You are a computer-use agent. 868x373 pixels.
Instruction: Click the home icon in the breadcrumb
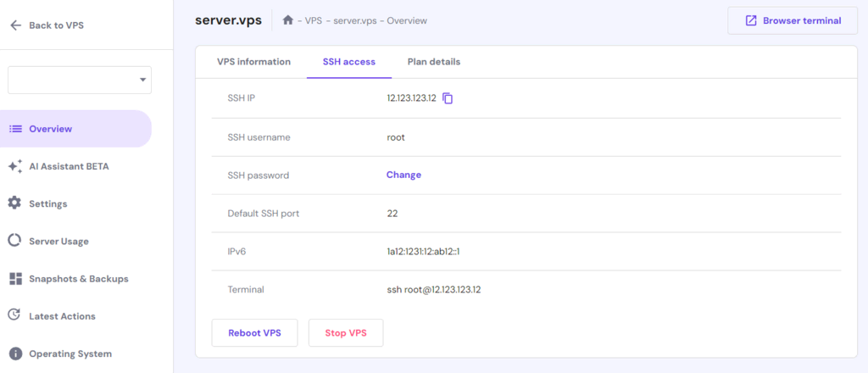288,20
